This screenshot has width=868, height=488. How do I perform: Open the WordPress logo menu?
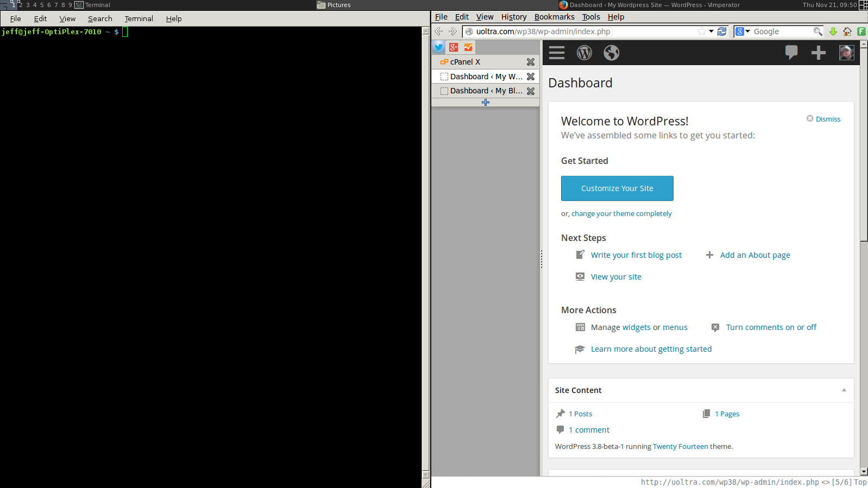click(x=584, y=53)
